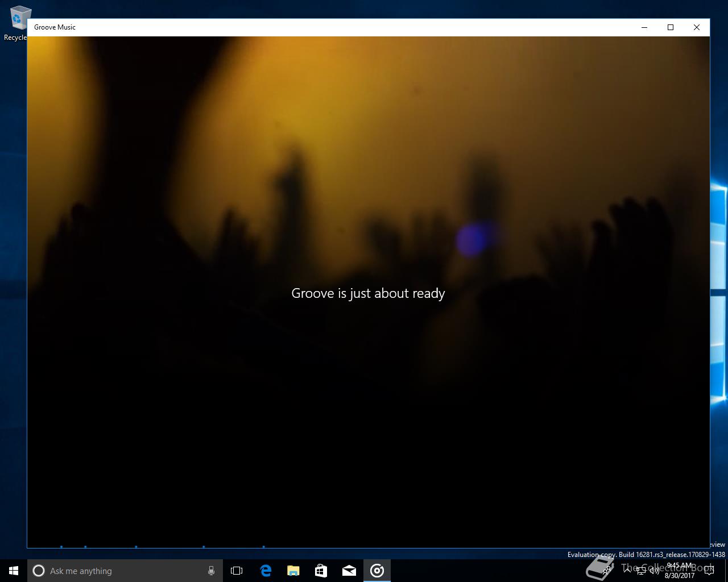Click the Cortana circle icon
This screenshot has height=582, width=728.
39,571
